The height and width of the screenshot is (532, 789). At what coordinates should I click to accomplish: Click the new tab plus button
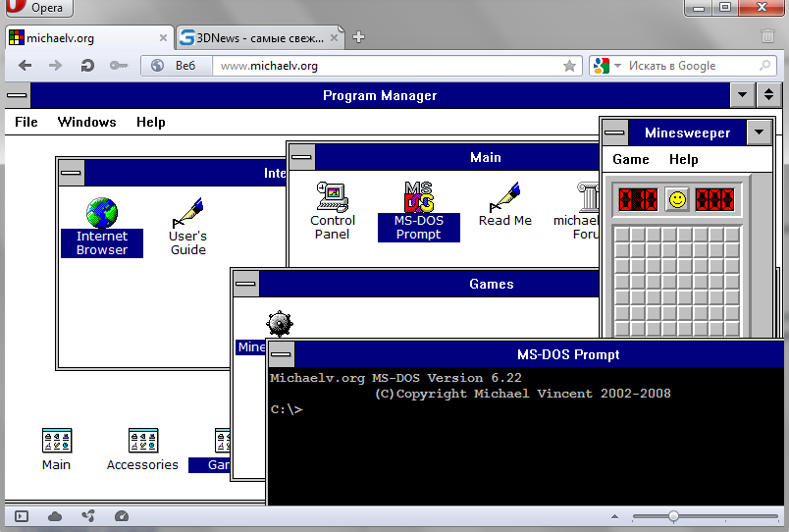tap(359, 37)
